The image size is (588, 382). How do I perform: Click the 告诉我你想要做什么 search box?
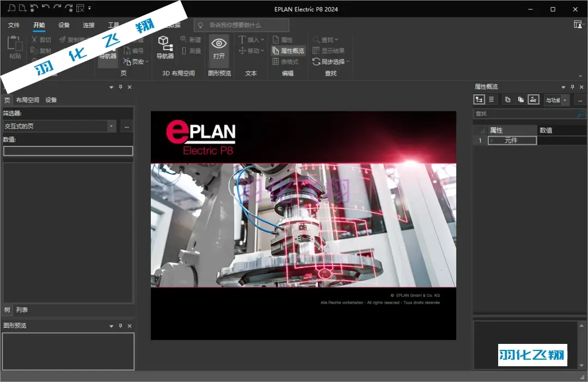[242, 25]
